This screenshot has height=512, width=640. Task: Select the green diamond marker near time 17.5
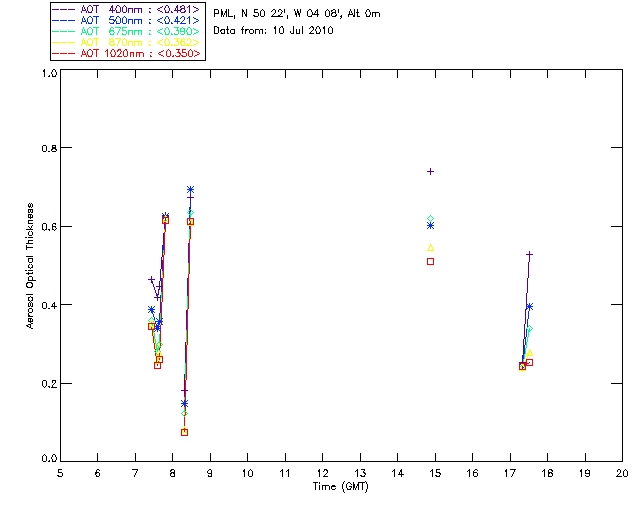pyautogui.click(x=529, y=329)
